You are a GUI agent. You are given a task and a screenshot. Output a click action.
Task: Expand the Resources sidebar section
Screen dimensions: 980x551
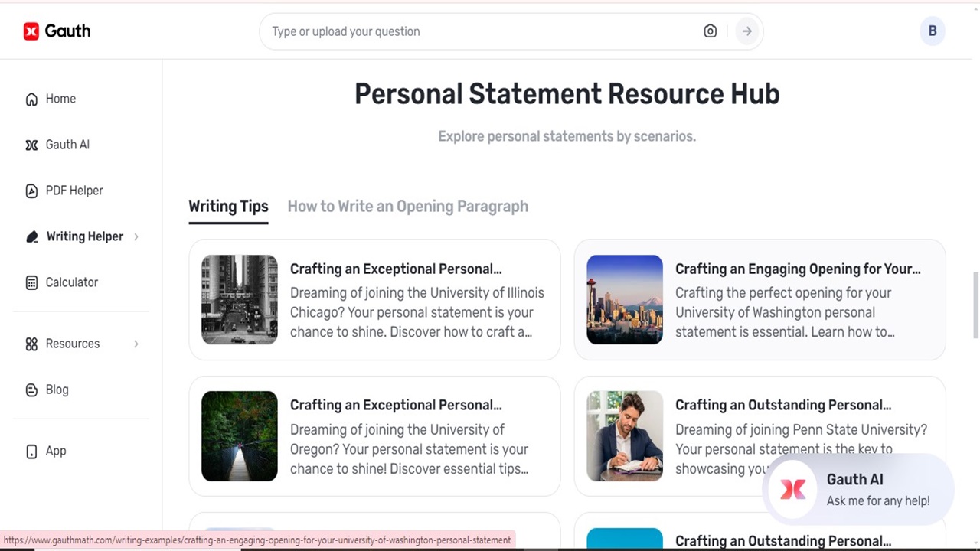pyautogui.click(x=73, y=344)
